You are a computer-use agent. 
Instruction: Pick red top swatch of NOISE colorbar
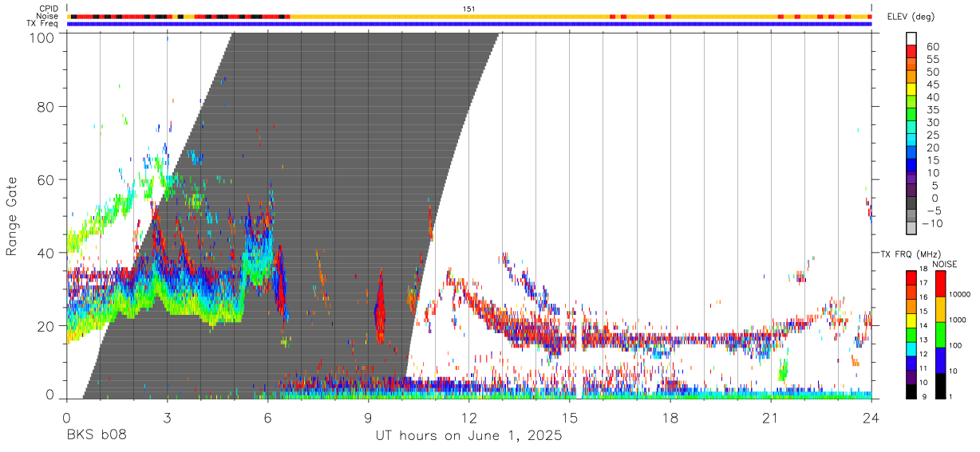click(x=940, y=283)
